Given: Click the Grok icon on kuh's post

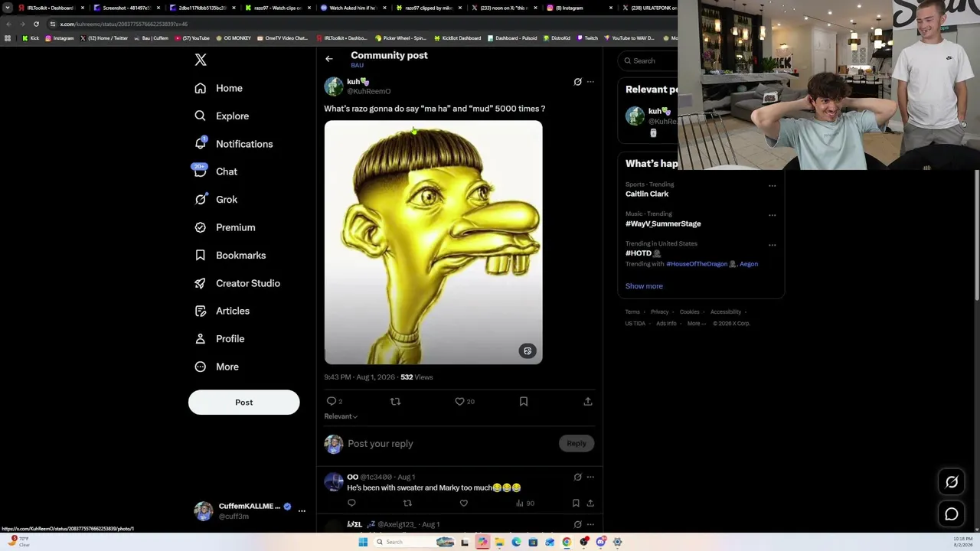Looking at the screenshot, I should 578,82.
